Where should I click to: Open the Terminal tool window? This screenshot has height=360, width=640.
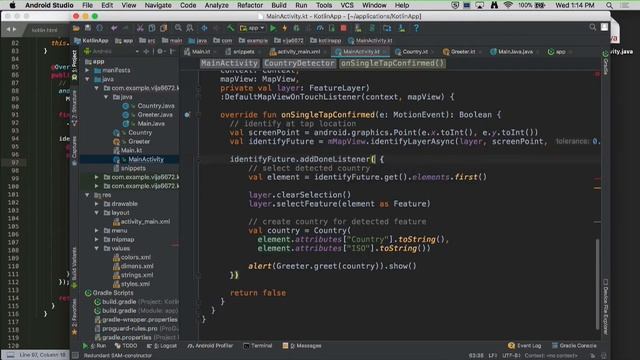(x=258, y=346)
